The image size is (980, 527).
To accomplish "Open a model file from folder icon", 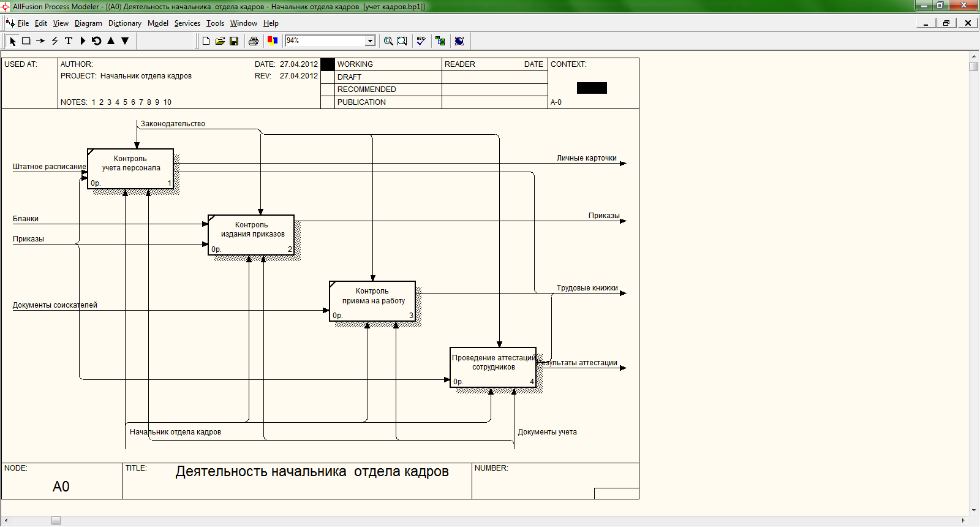I will click(x=220, y=41).
